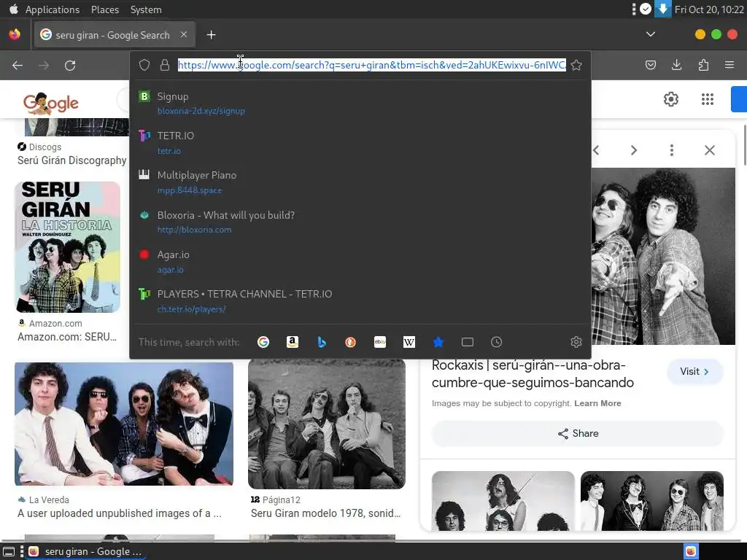Show next image in preview panel

pos(634,150)
